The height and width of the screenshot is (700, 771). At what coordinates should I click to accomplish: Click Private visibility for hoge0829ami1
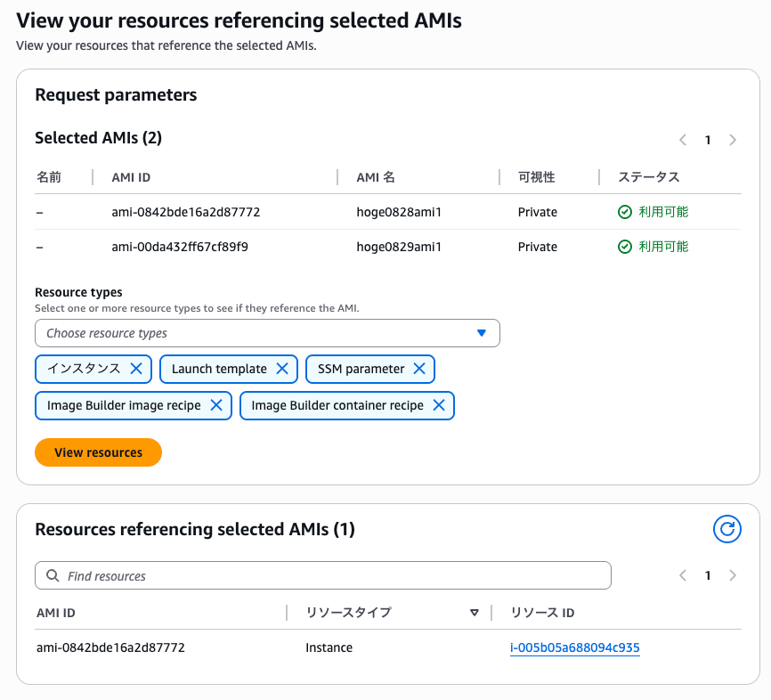[x=538, y=247]
